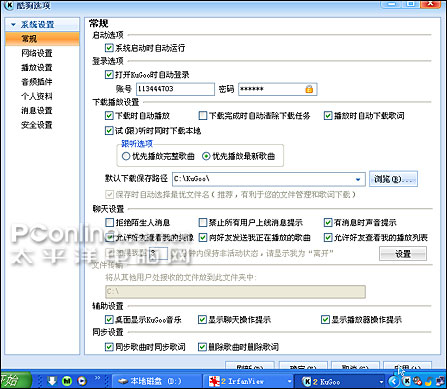Toggle 显示聊天操作提示 checkbox
This screenshot has width=447, height=389.
click(x=202, y=320)
